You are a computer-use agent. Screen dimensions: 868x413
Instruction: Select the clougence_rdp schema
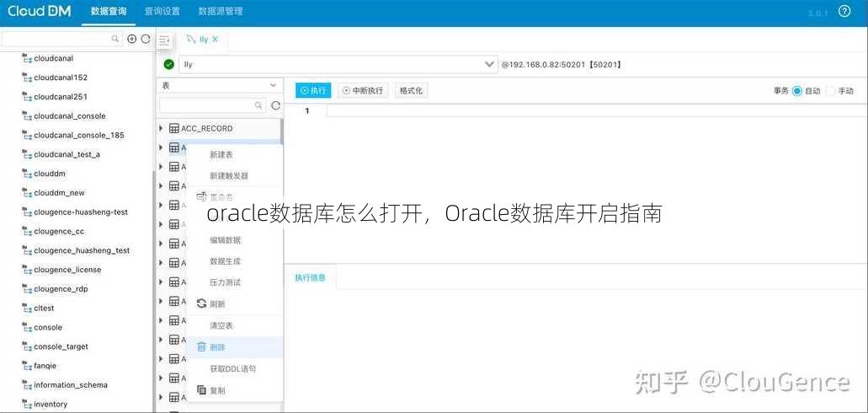[x=61, y=289]
